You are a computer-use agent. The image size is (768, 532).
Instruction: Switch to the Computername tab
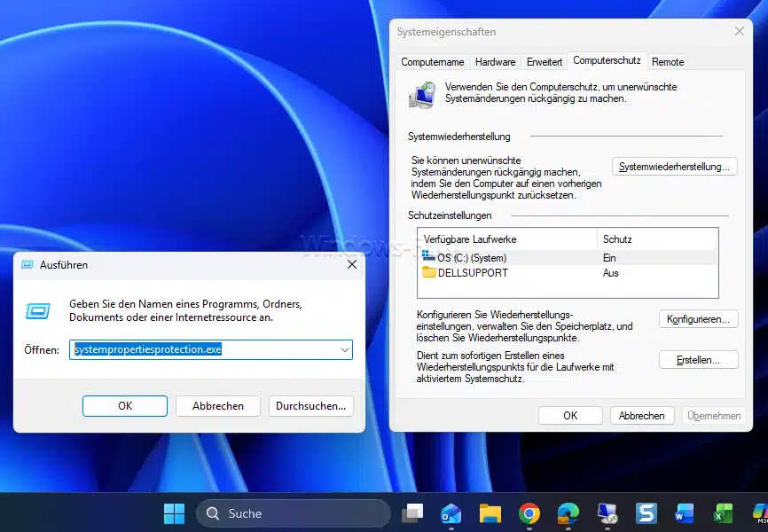point(433,62)
